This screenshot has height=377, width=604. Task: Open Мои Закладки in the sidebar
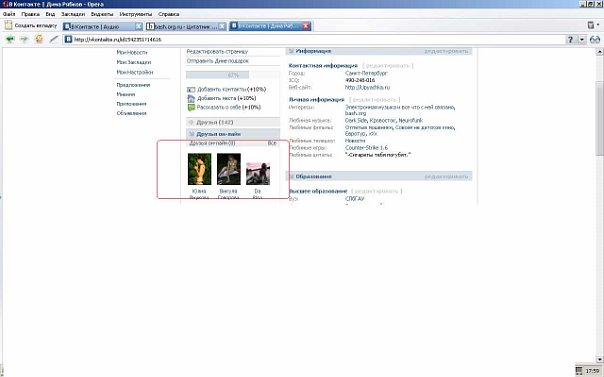tap(134, 62)
